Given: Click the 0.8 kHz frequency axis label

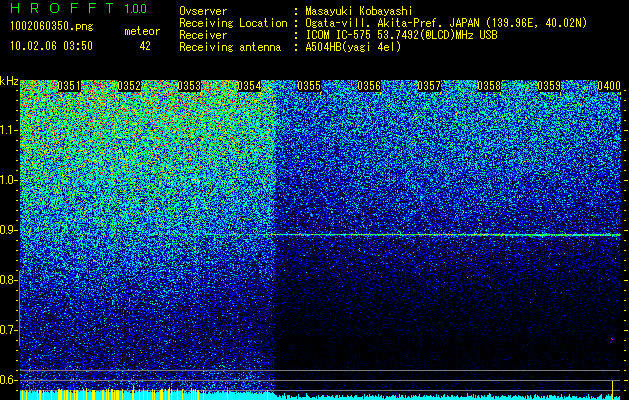Looking at the screenshot, I should 9,280.
